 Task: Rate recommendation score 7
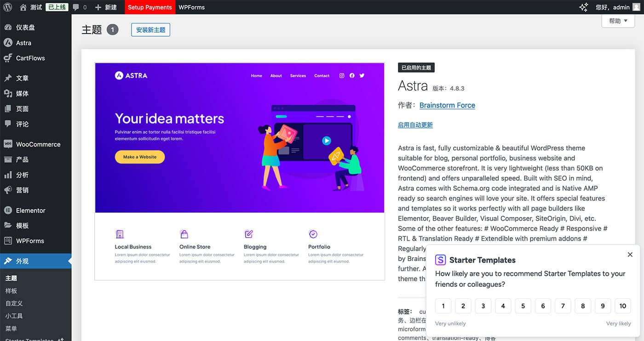pyautogui.click(x=563, y=306)
